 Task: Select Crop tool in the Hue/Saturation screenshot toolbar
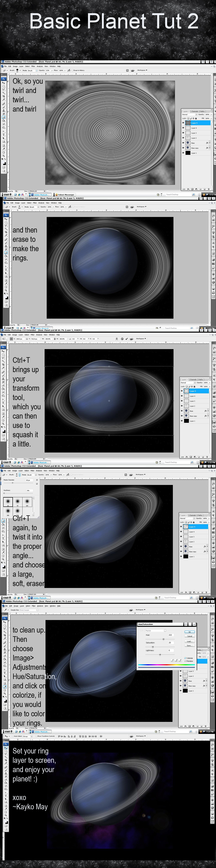pyautogui.click(x=5, y=635)
